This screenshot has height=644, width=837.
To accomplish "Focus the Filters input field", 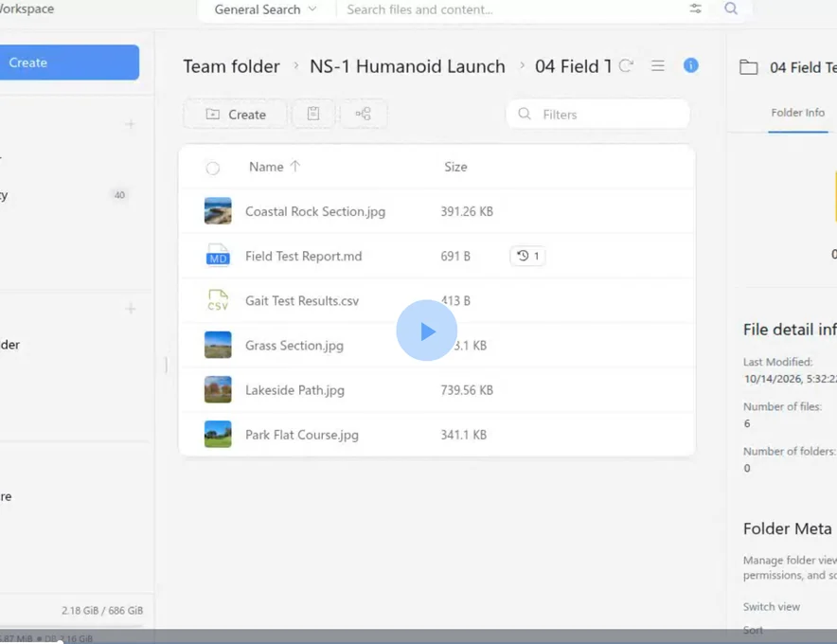I will coord(597,115).
